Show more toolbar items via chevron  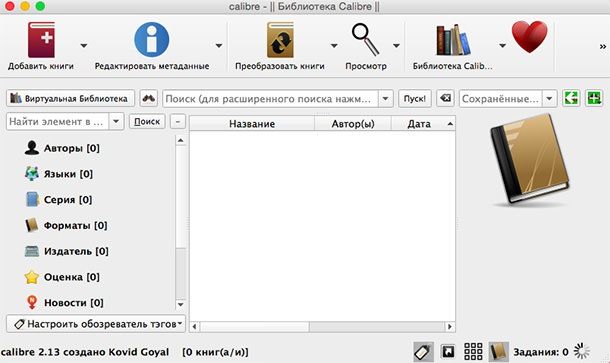coord(603,47)
